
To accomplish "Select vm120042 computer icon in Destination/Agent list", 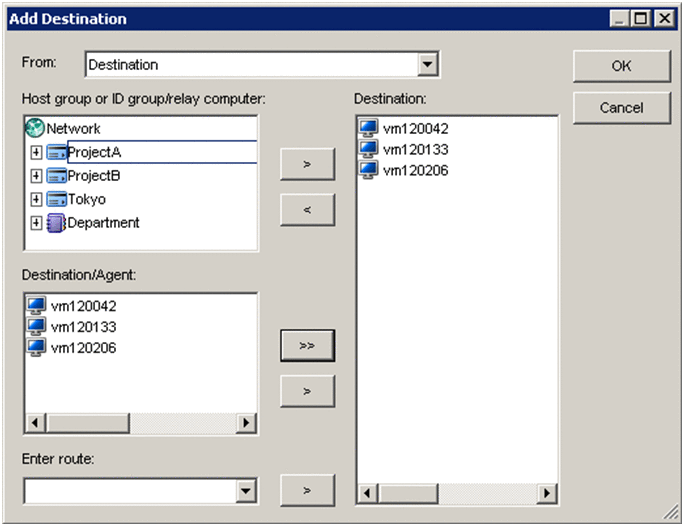I will click(37, 307).
